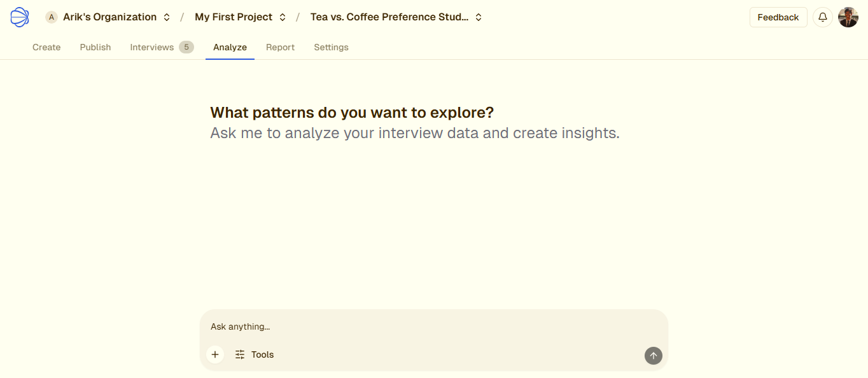This screenshot has width=868, height=378.
Task: Expand My First Project switcher
Action: tap(283, 17)
